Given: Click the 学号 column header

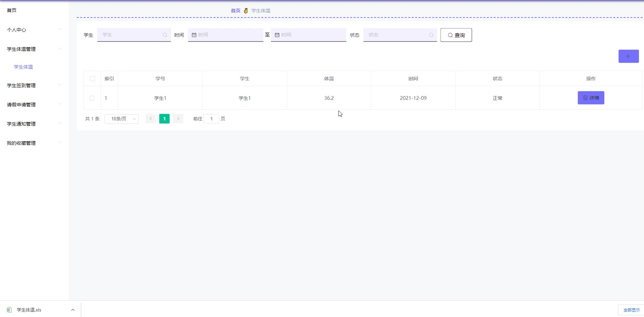Looking at the screenshot, I should (160, 79).
